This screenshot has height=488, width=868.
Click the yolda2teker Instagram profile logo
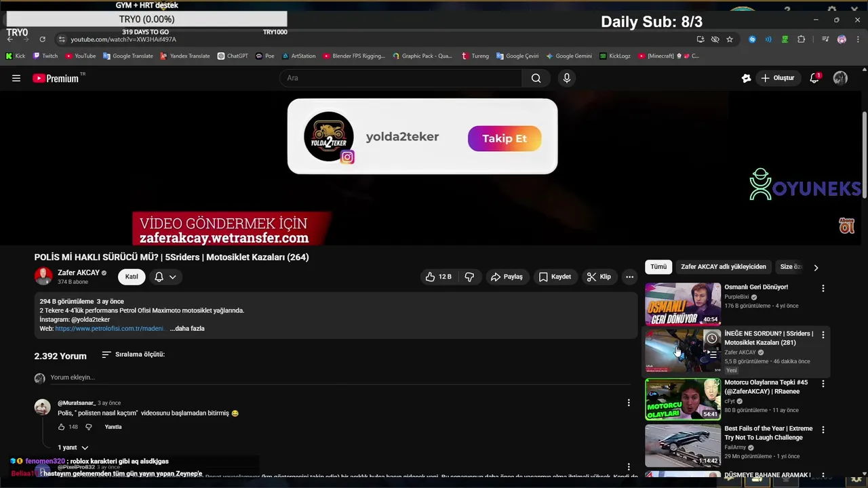pos(329,136)
